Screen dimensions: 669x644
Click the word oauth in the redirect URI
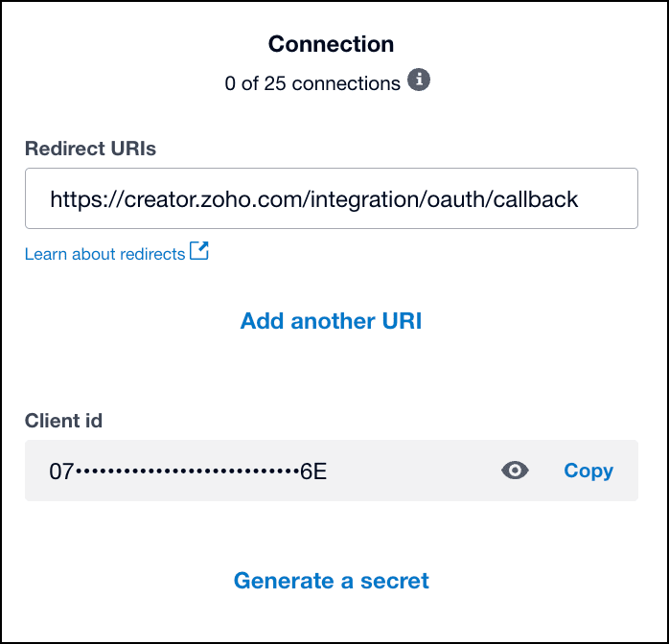click(465, 199)
